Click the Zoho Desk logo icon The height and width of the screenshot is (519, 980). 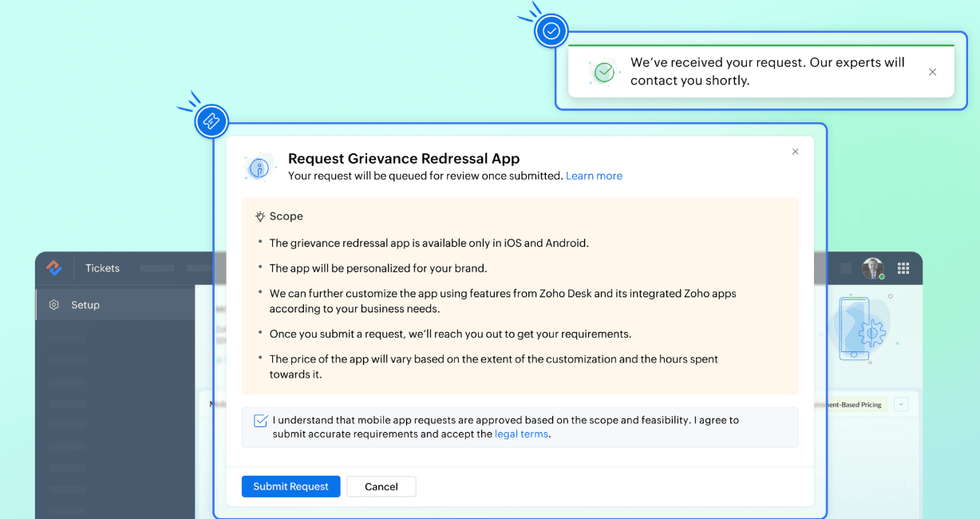point(54,268)
